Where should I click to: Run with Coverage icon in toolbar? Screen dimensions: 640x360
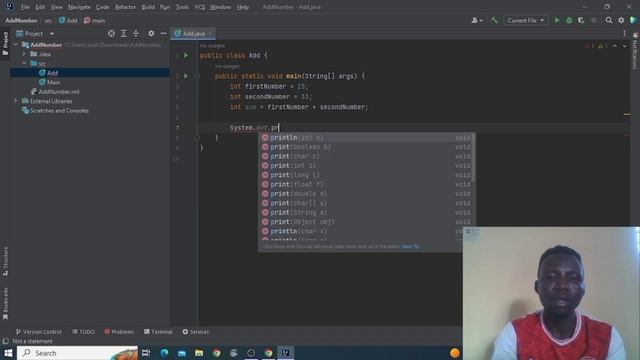point(581,20)
